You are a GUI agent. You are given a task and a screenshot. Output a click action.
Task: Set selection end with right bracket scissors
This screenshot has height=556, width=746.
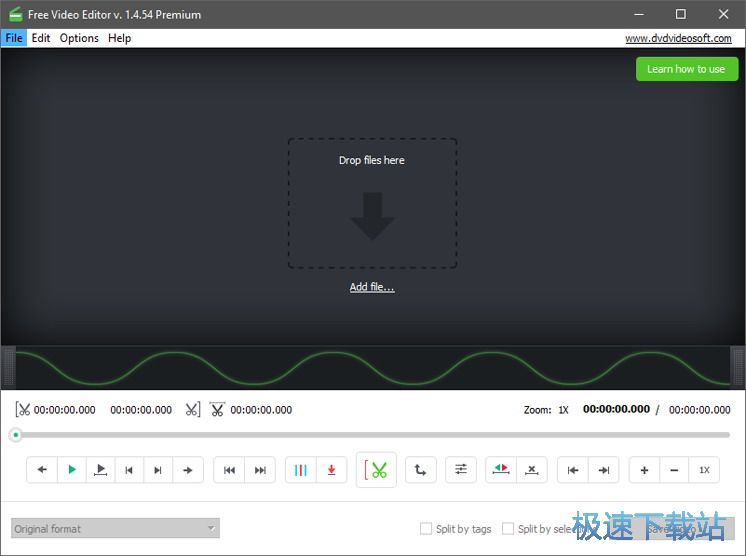coord(193,409)
